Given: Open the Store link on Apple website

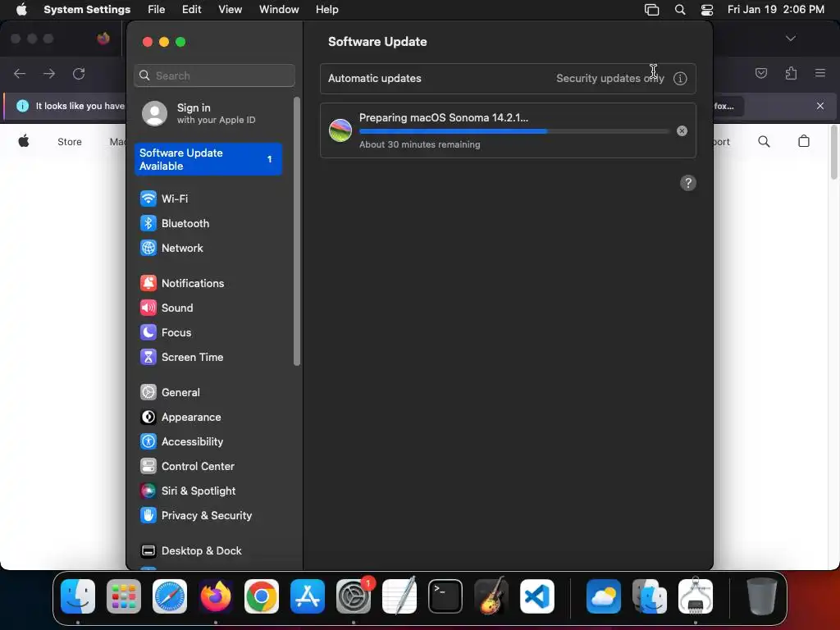Looking at the screenshot, I should click(x=70, y=142).
